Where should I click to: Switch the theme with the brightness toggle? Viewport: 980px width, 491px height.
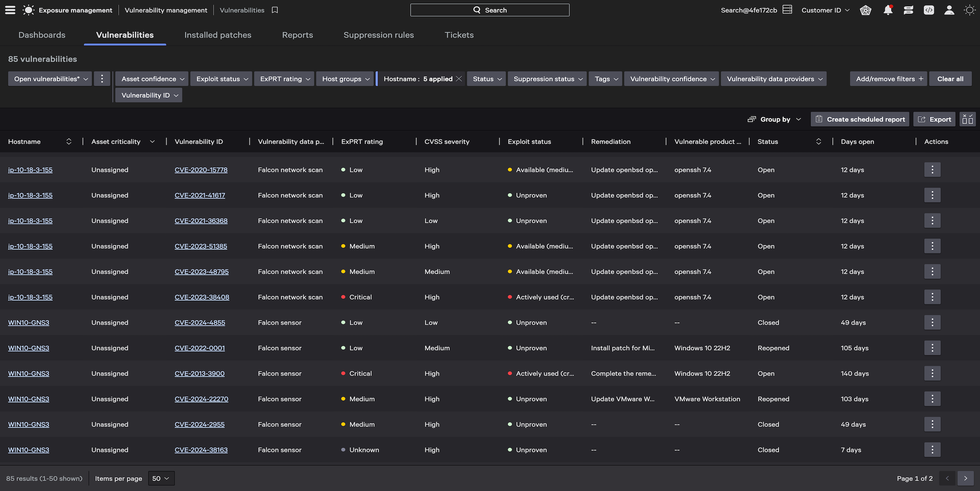point(969,10)
